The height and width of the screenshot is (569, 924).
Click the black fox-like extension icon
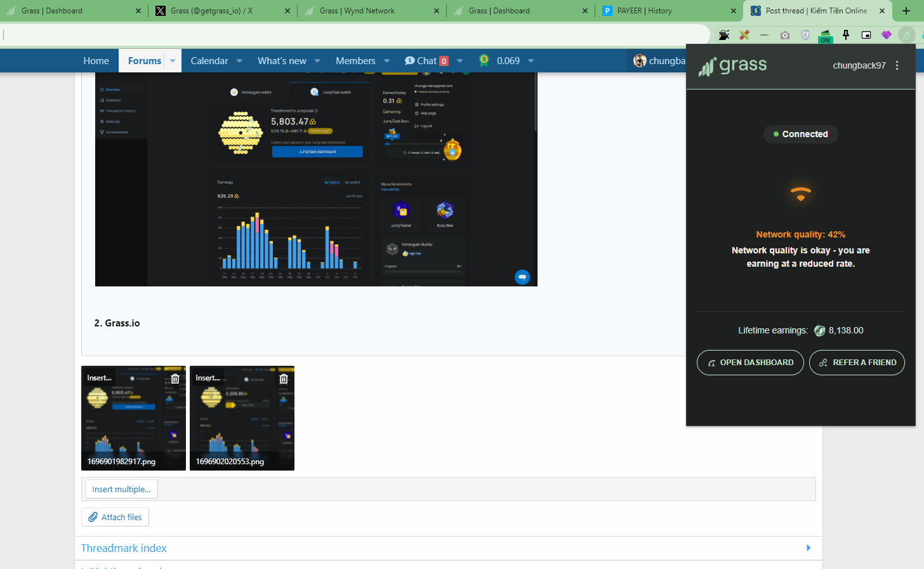[724, 35]
